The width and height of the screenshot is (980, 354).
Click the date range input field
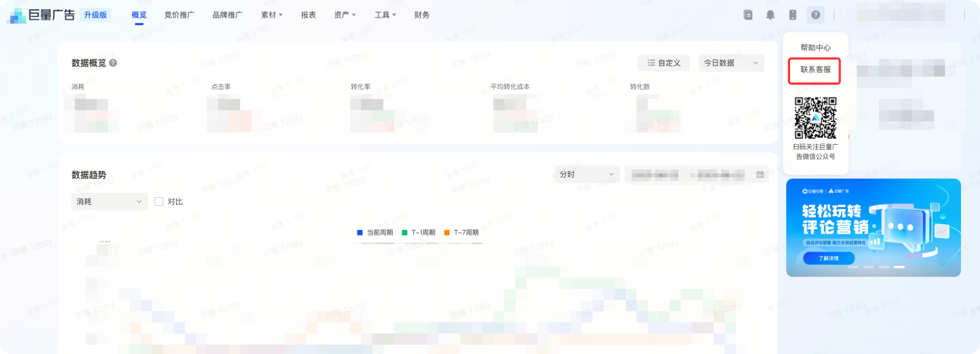(x=697, y=175)
